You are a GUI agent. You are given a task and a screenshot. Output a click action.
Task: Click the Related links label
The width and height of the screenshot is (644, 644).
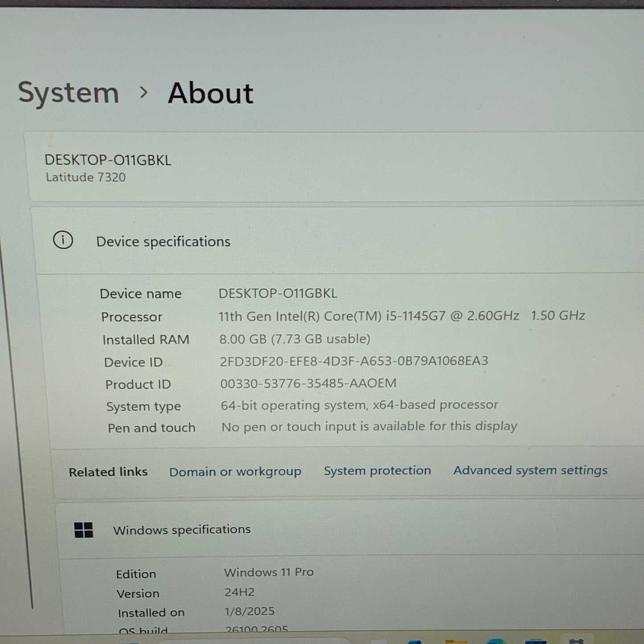tap(108, 472)
